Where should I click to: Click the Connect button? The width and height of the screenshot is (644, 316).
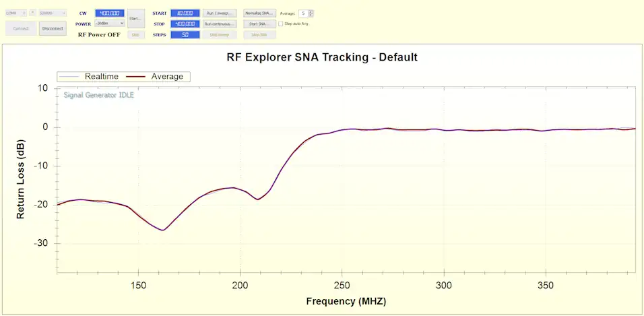(x=20, y=28)
